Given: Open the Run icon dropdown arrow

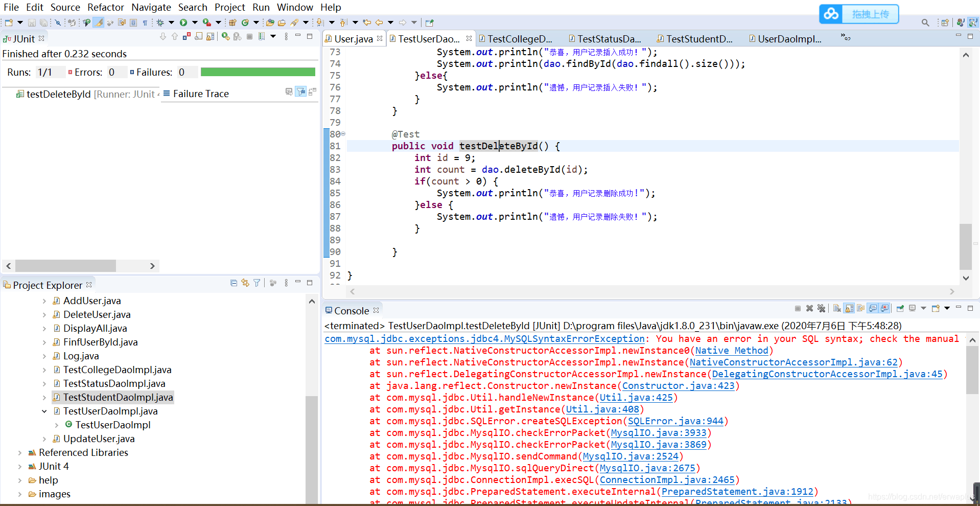Looking at the screenshot, I should tap(195, 22).
